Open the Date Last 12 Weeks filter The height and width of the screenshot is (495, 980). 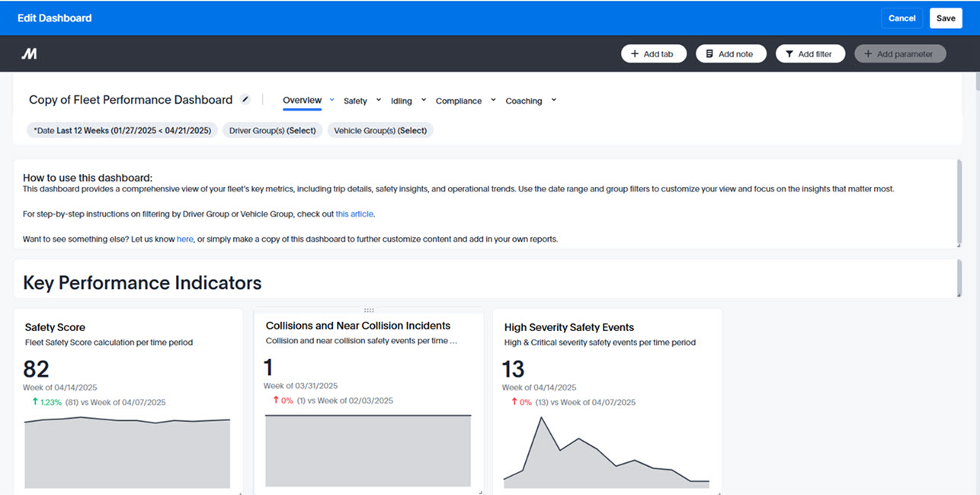(122, 130)
